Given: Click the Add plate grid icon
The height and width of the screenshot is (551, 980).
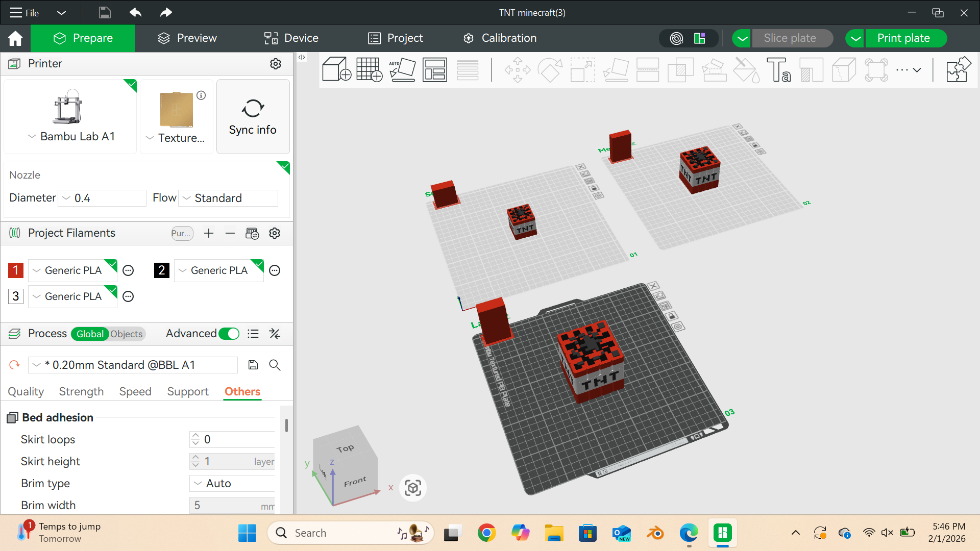Looking at the screenshot, I should click(x=370, y=69).
